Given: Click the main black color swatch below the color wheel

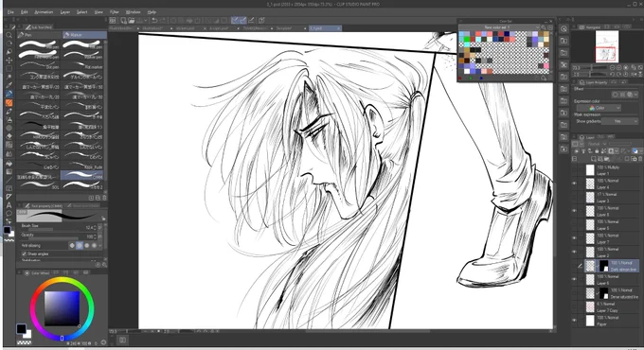Looking at the screenshot, I should click(x=21, y=328).
